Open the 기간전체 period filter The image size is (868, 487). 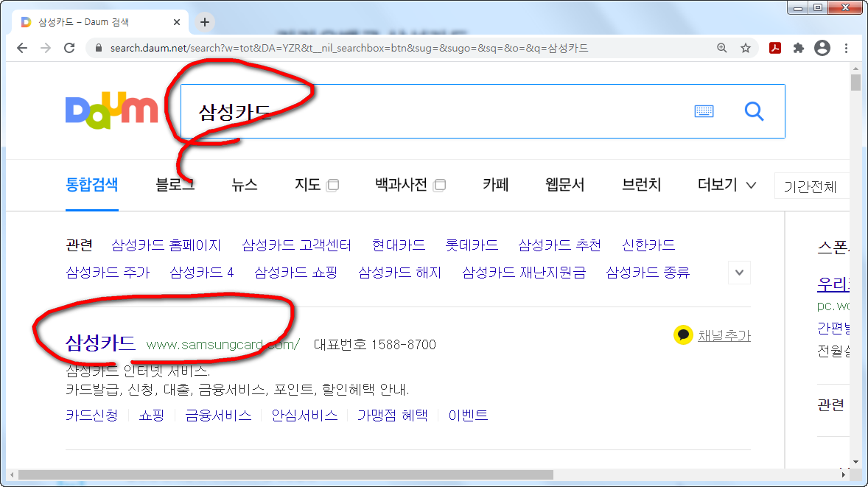click(811, 186)
